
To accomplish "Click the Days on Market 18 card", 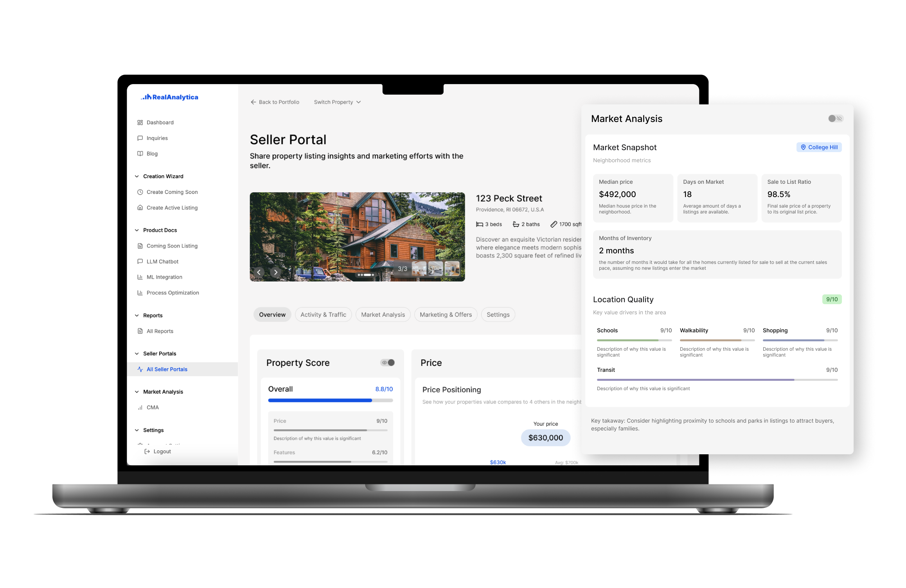I will click(717, 198).
